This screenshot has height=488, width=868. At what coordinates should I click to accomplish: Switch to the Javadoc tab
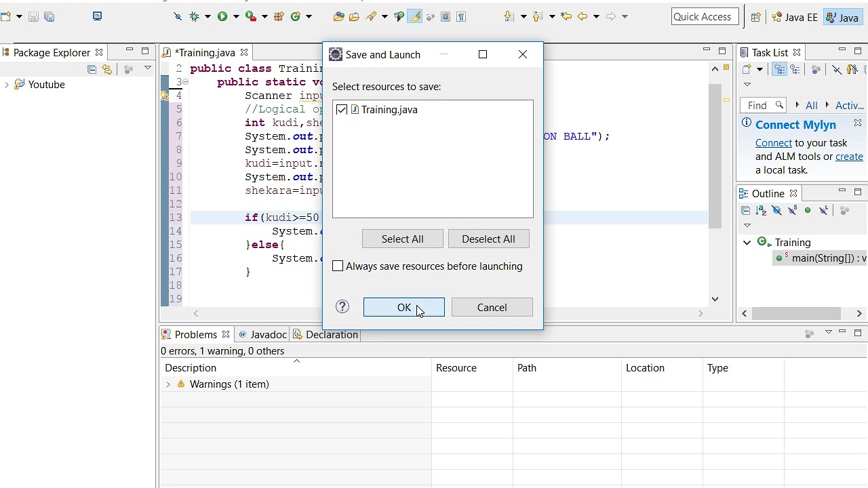[262, 335]
